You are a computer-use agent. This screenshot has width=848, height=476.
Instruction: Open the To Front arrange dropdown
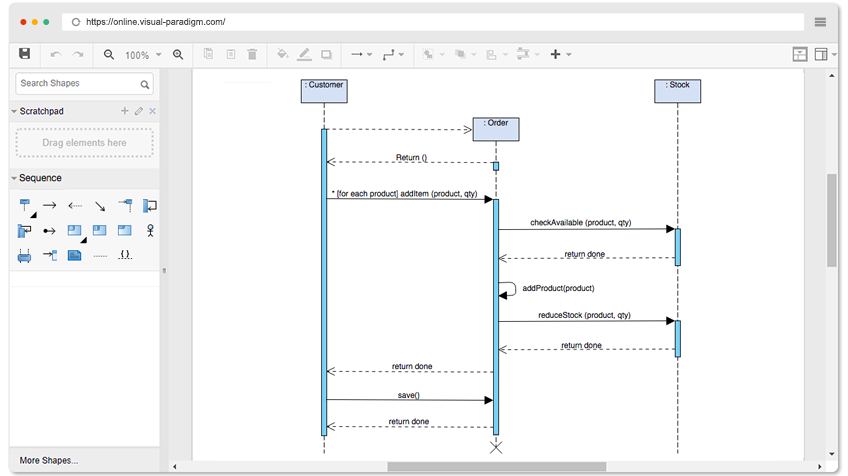click(434, 55)
